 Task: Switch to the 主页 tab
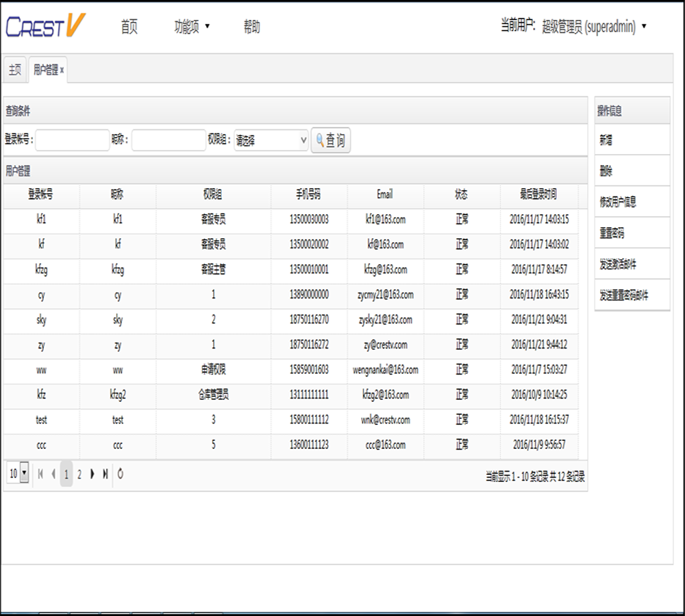(x=14, y=70)
